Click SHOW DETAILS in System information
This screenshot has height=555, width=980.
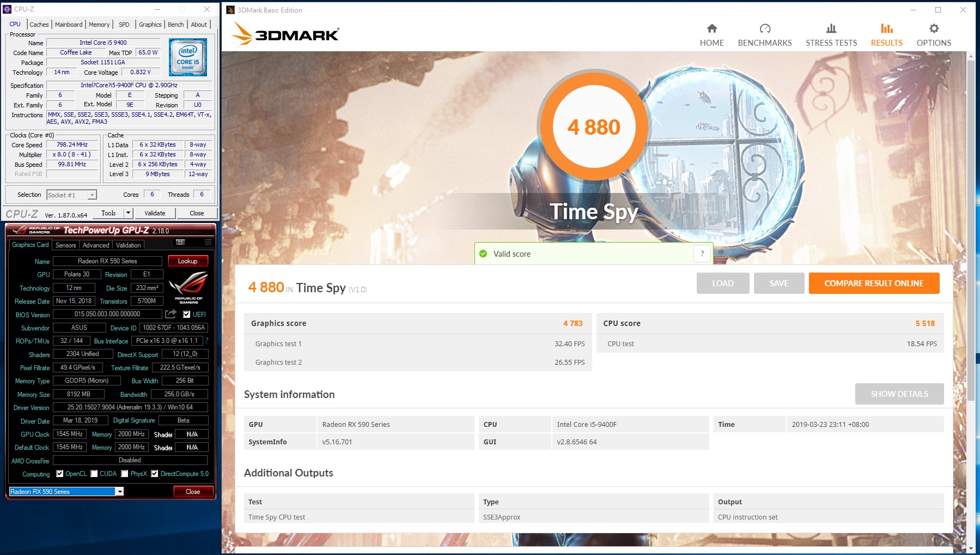point(899,394)
